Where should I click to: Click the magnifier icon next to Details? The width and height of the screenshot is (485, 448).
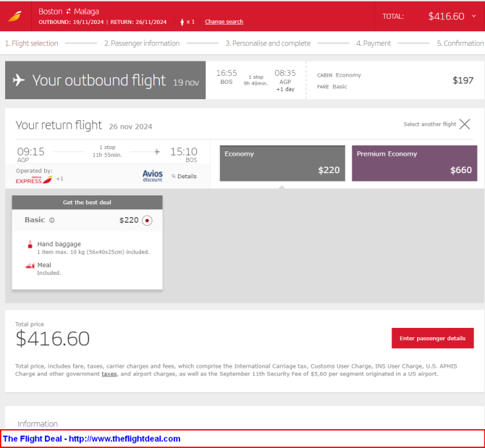[x=174, y=176]
